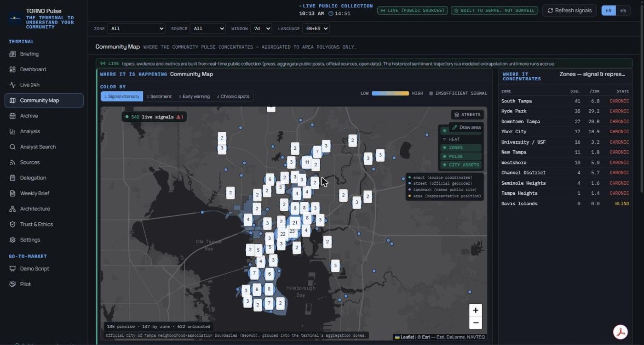Toggle the ZONES map layer
The height and width of the screenshot is (345, 644).
click(x=460, y=148)
